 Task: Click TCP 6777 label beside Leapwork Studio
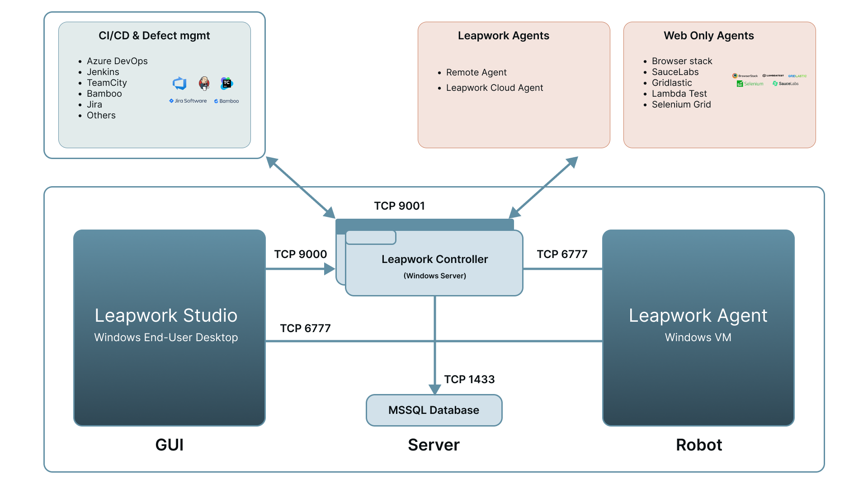(x=306, y=328)
